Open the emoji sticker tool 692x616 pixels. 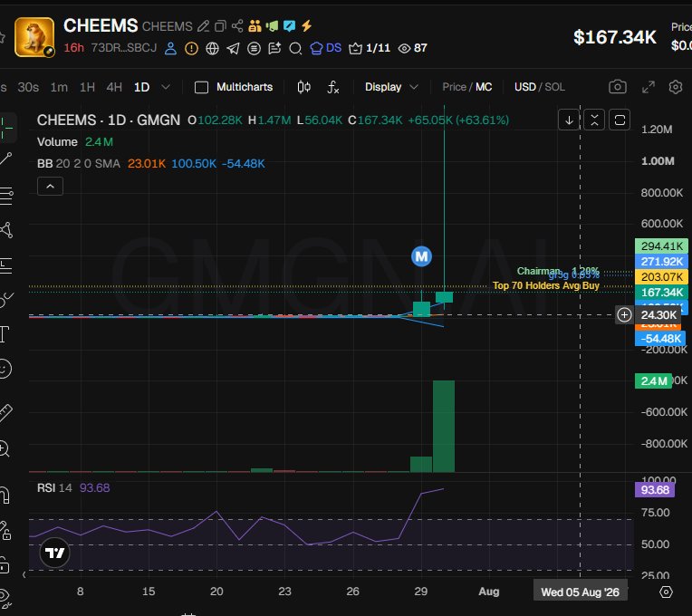(x=5, y=369)
